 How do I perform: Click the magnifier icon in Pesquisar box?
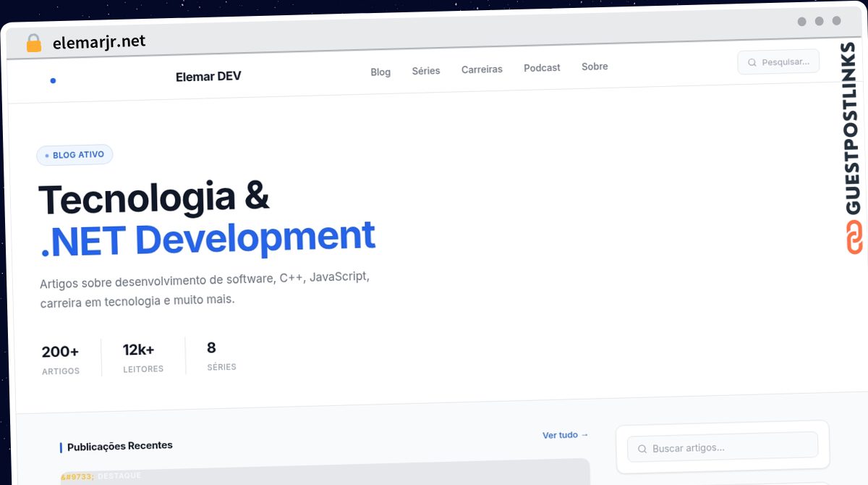coord(752,62)
